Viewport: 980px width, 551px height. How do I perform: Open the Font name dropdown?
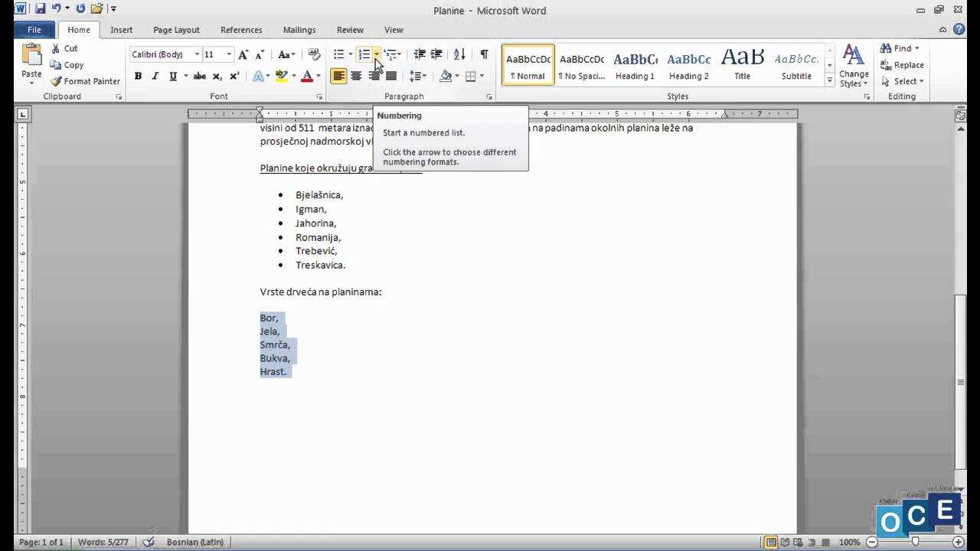[x=197, y=54]
